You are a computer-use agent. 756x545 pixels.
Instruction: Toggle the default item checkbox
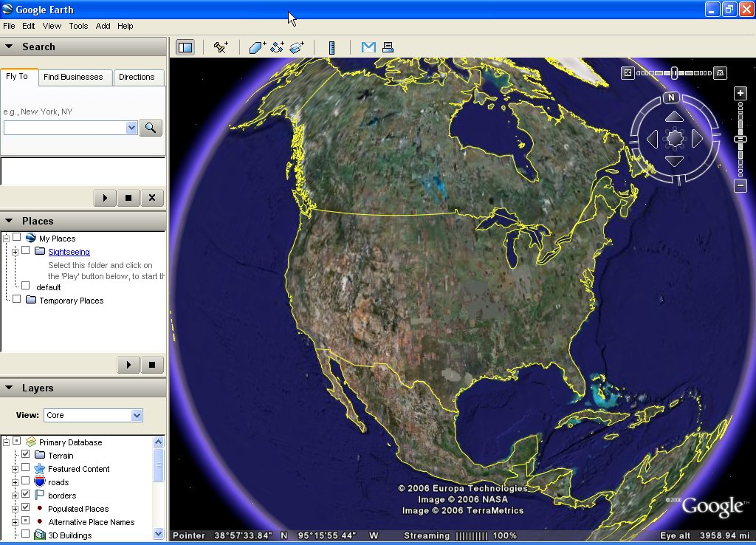pyautogui.click(x=26, y=286)
